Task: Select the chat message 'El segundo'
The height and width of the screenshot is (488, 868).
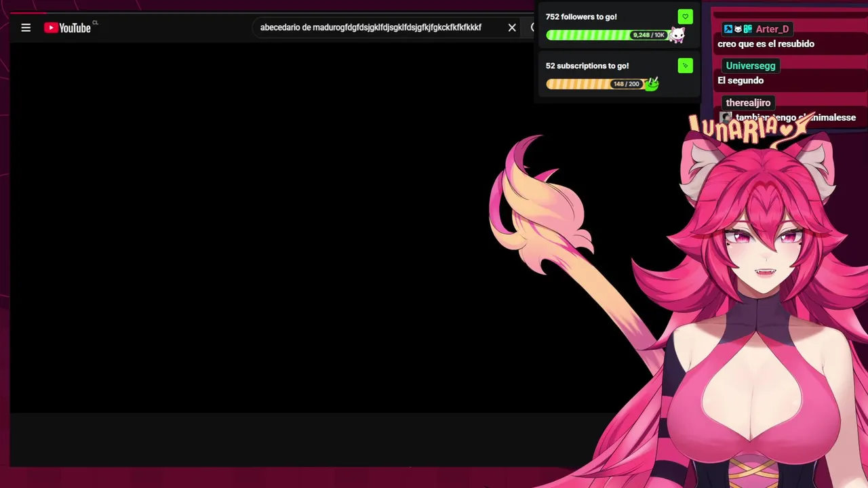Action: pos(741,81)
